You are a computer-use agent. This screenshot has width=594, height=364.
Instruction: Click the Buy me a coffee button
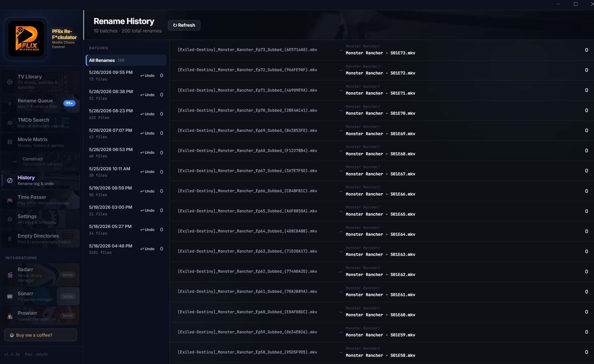tap(41, 335)
